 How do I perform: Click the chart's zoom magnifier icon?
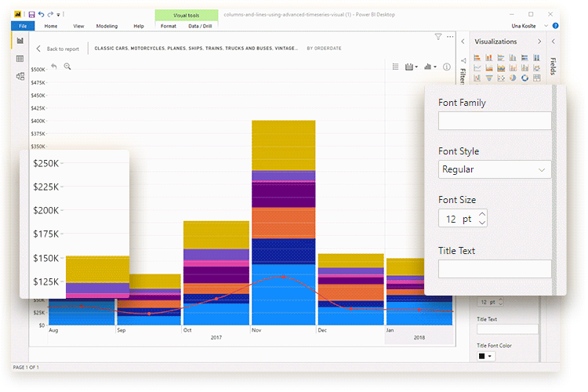(67, 67)
